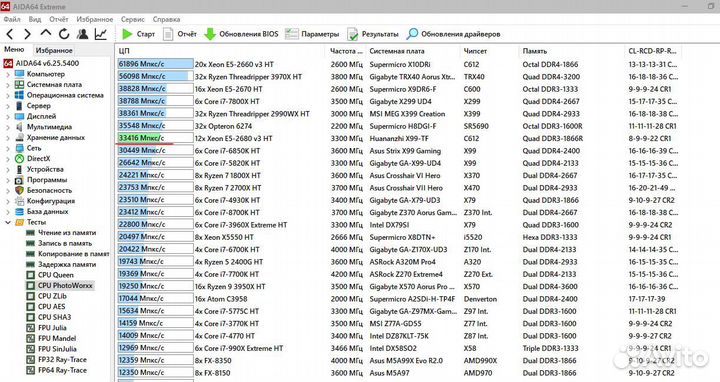Sort by CL-RCD-RP-R column header

(x=653, y=51)
